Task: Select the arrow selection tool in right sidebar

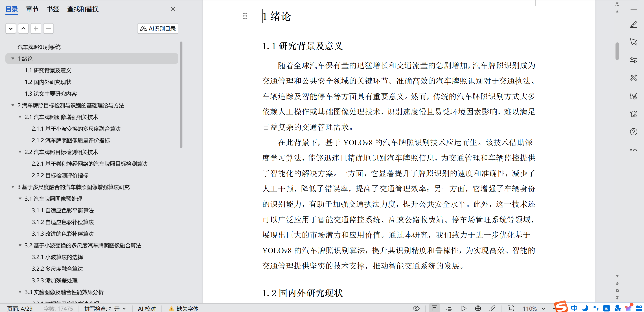Action: 633,42
